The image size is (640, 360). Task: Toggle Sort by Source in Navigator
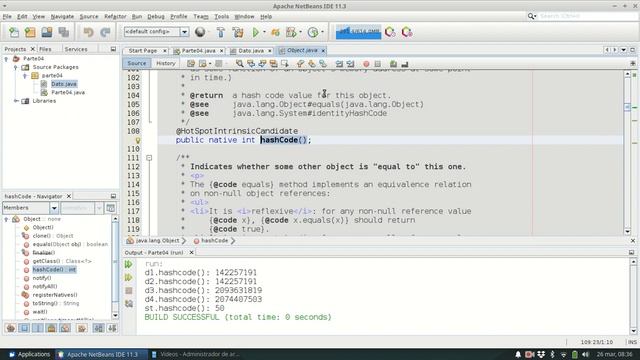coord(112,328)
